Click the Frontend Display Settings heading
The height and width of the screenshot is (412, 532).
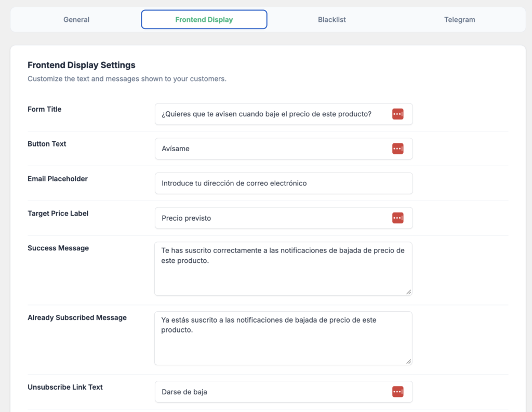pos(82,65)
